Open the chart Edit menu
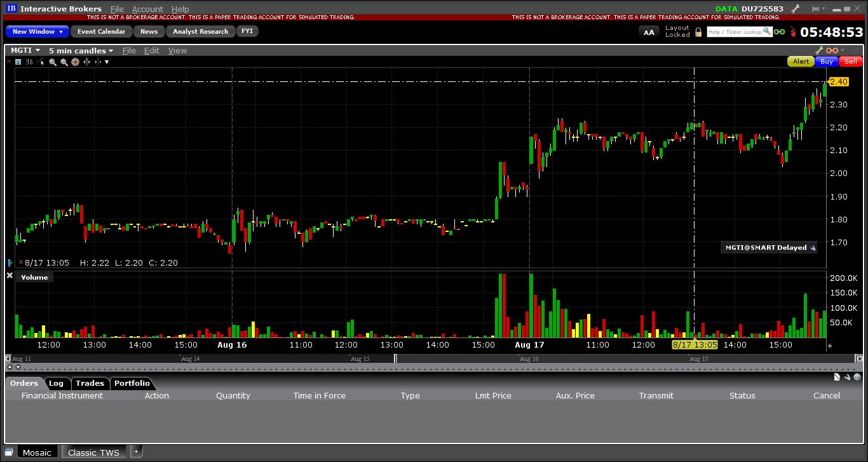This screenshot has width=868, height=462. [151, 50]
